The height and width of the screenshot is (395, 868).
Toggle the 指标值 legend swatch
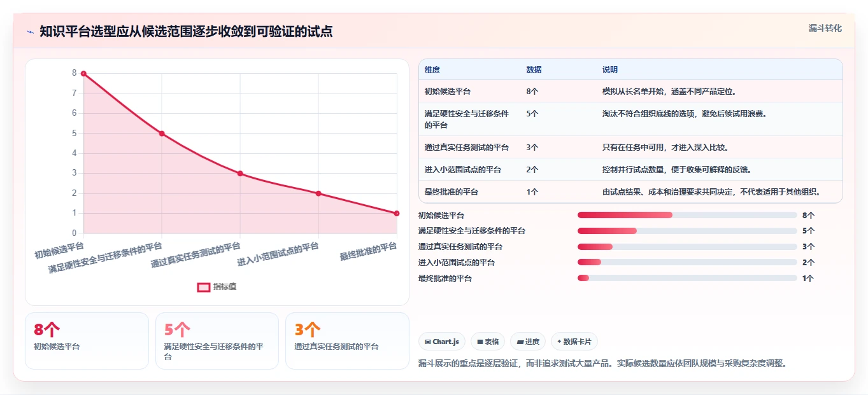tap(204, 287)
